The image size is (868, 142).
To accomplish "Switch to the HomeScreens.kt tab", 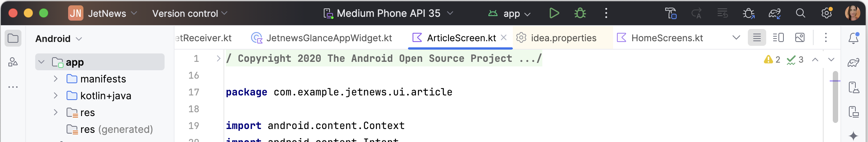I will tap(660, 38).
